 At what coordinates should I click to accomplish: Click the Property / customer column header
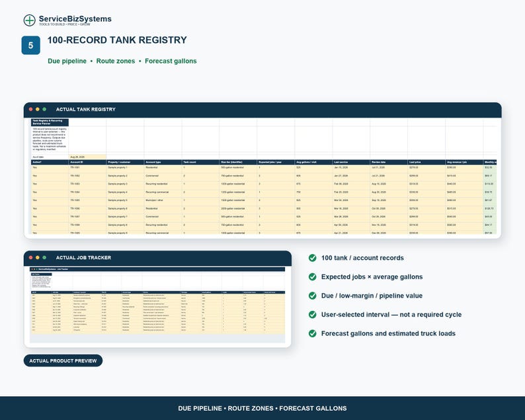[125, 162]
